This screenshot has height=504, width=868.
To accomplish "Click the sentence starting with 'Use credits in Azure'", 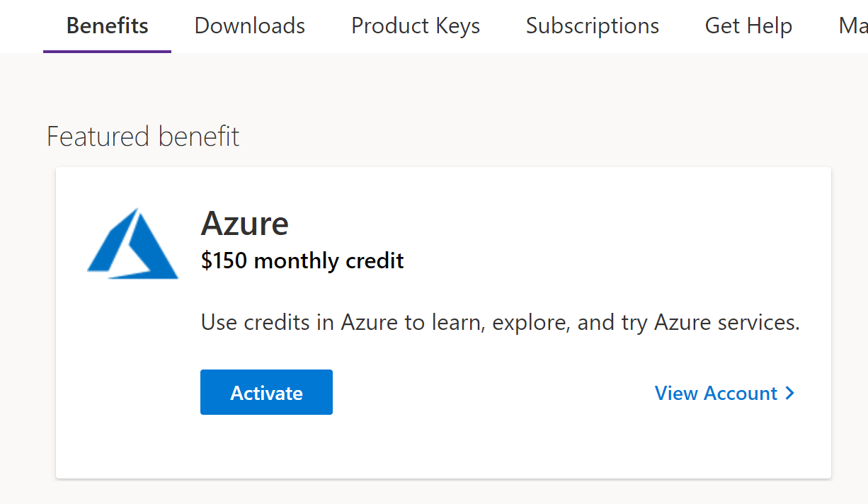I will (501, 323).
